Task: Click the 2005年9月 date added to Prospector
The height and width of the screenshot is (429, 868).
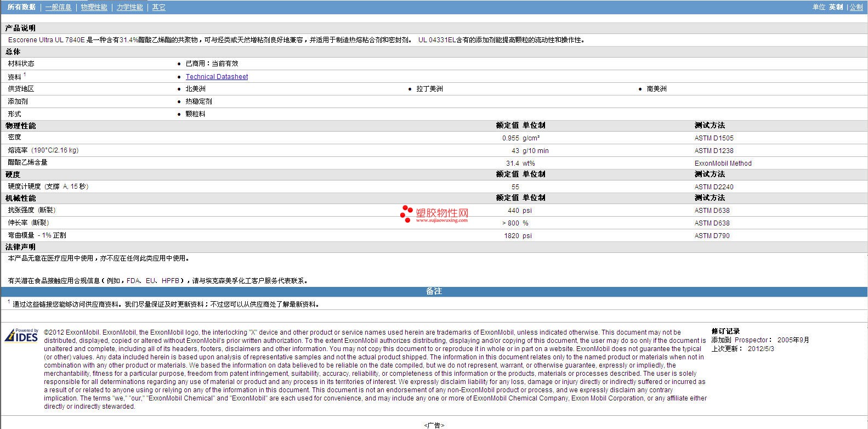Action: (793, 340)
